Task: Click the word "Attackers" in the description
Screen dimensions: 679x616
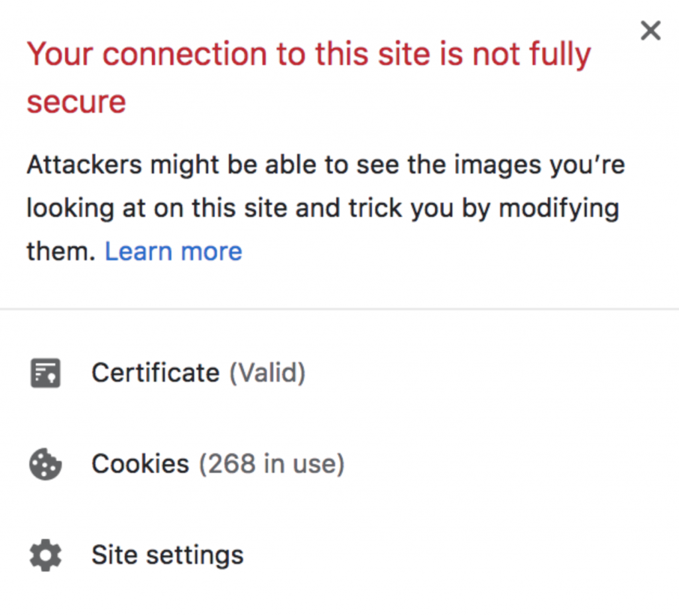Action: click(x=84, y=165)
